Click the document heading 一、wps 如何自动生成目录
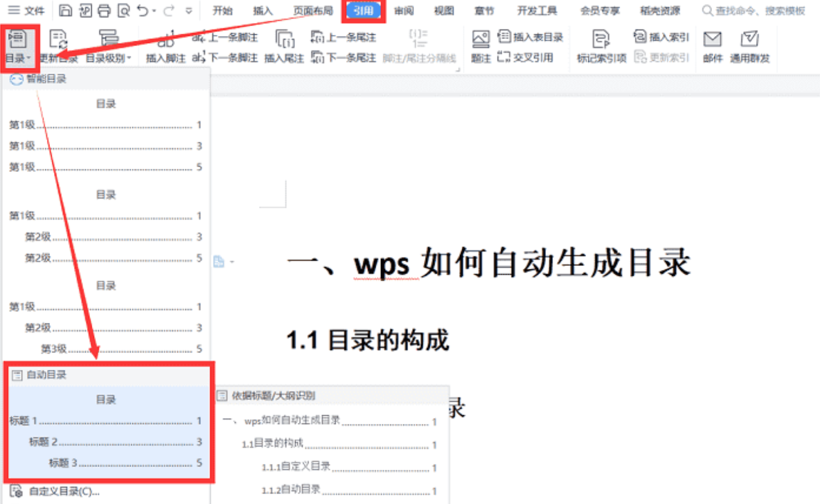 [488, 263]
